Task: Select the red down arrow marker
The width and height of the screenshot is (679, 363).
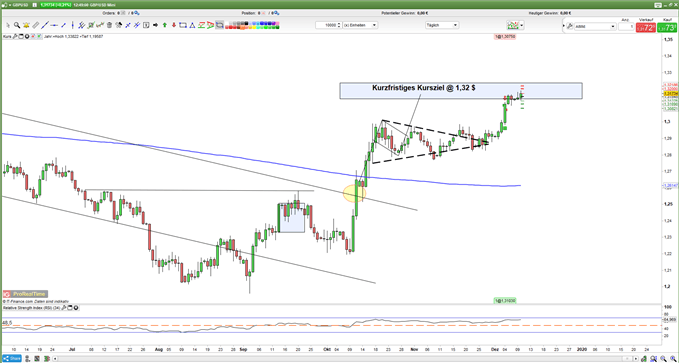Action: (174, 25)
